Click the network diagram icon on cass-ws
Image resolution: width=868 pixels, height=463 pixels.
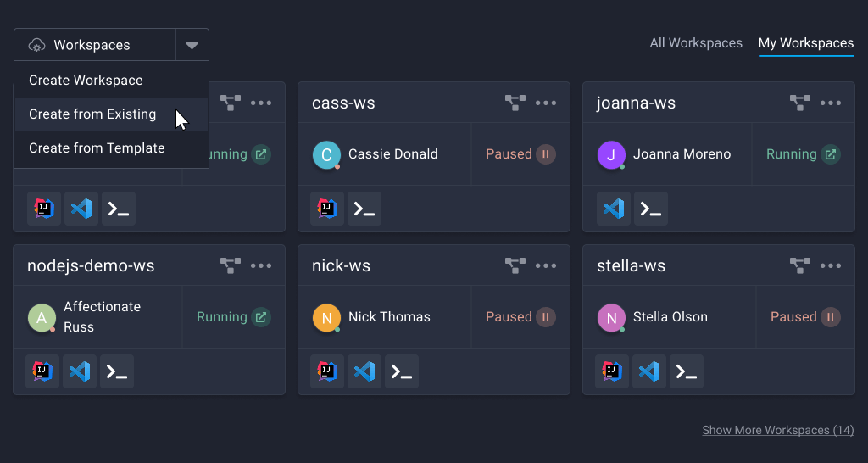(x=515, y=103)
